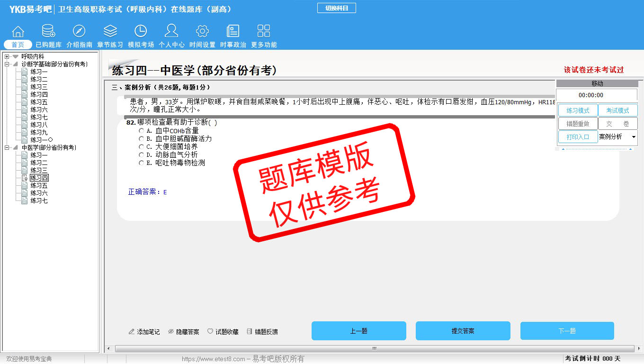
Task: Open 练习五 under 中医学
Action: [39, 185]
